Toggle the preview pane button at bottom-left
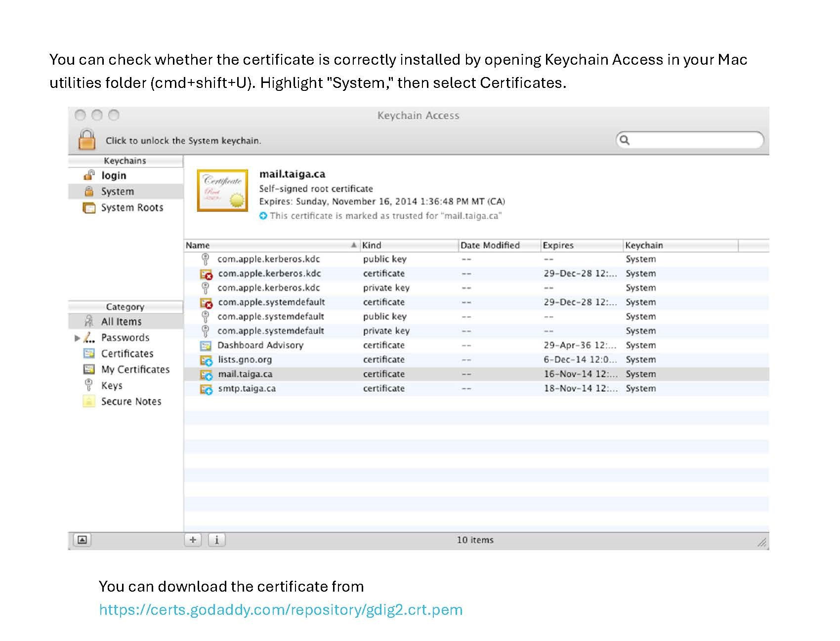Viewport: 840px width, 641px height. (82, 540)
